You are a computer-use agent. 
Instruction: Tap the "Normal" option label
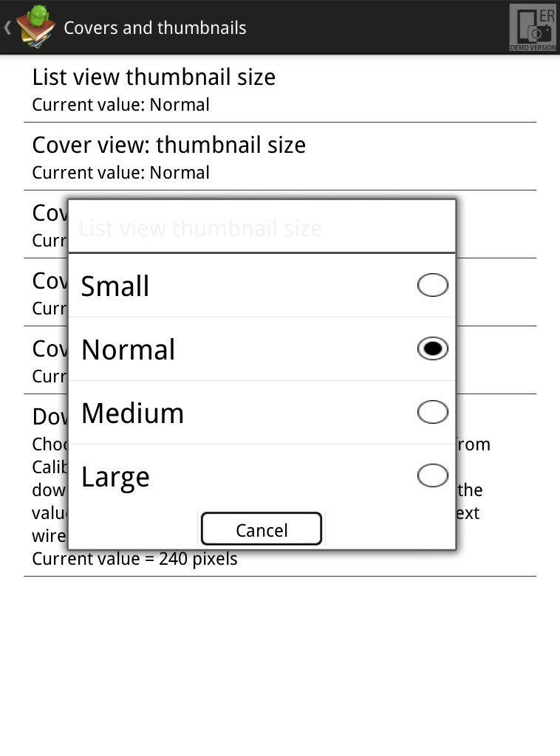[129, 350]
